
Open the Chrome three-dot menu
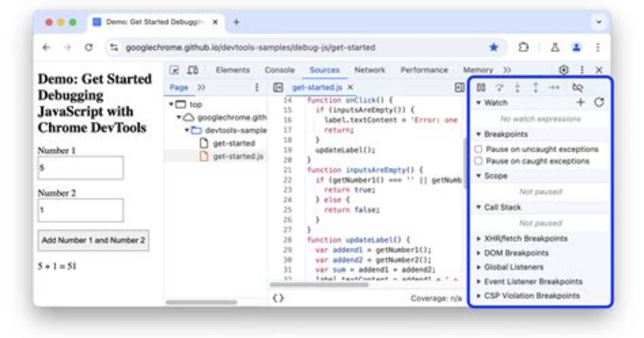(598, 48)
